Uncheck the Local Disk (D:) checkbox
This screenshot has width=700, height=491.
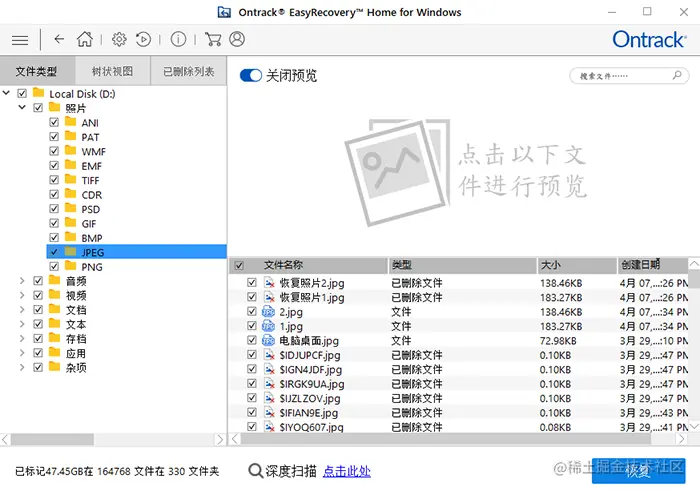coord(22,93)
